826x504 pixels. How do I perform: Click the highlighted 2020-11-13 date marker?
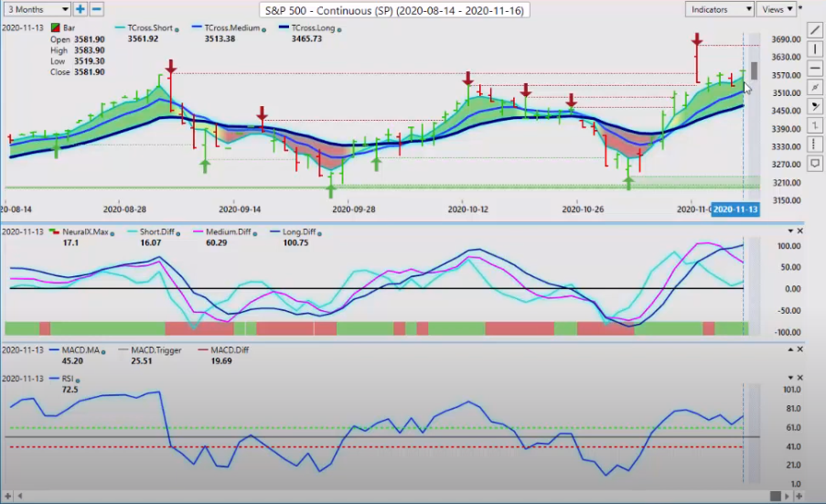tap(735, 209)
